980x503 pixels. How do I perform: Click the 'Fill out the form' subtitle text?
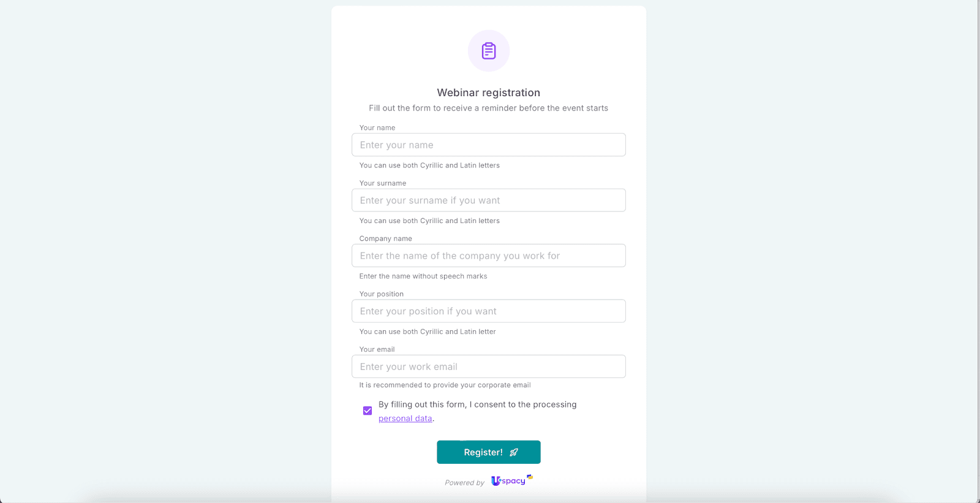488,108
